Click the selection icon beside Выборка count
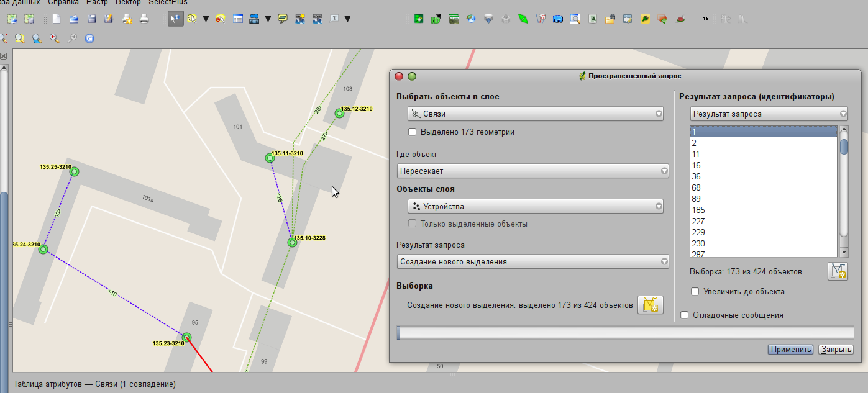Image resolution: width=868 pixels, height=393 pixels. [838, 271]
